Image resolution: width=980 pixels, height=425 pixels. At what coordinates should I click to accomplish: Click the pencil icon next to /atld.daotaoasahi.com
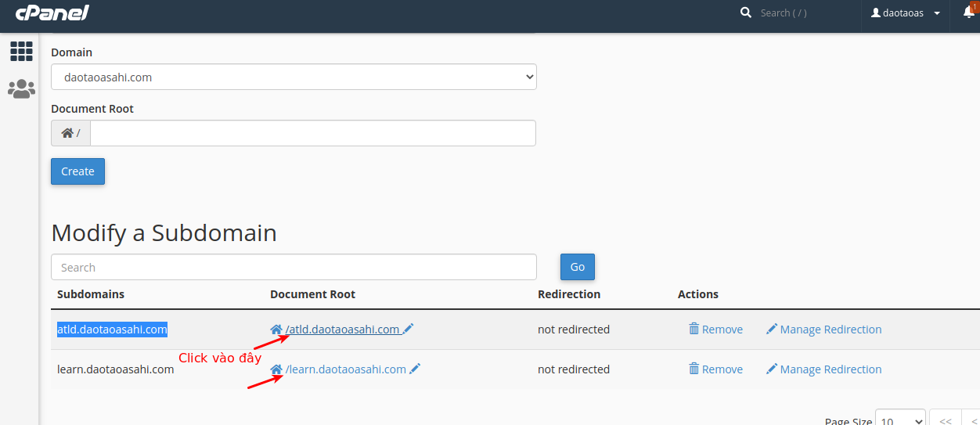(409, 329)
